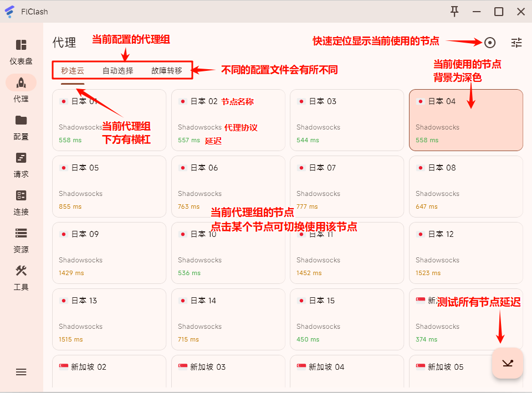Expand the sidebar with hamburger menu
The height and width of the screenshot is (393, 532).
click(21, 372)
